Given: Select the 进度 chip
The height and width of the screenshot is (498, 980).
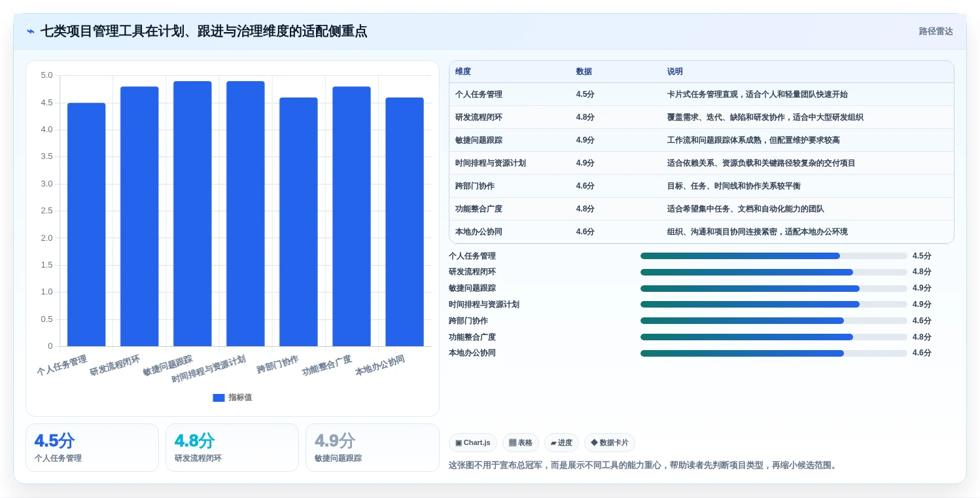Looking at the screenshot, I should point(561,443).
